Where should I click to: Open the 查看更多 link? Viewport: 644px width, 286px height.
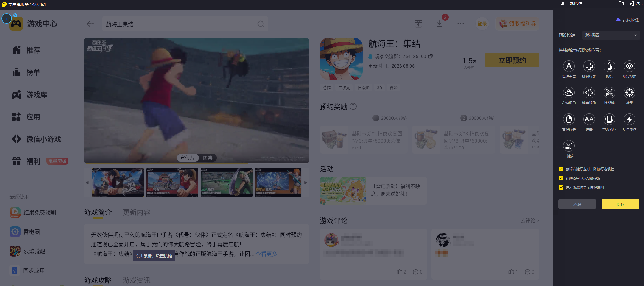pos(266,254)
